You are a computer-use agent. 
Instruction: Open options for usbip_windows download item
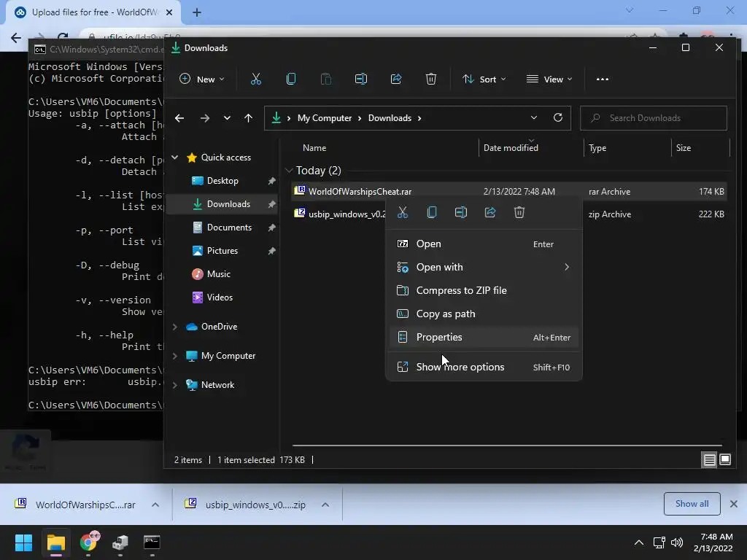pyautogui.click(x=325, y=505)
